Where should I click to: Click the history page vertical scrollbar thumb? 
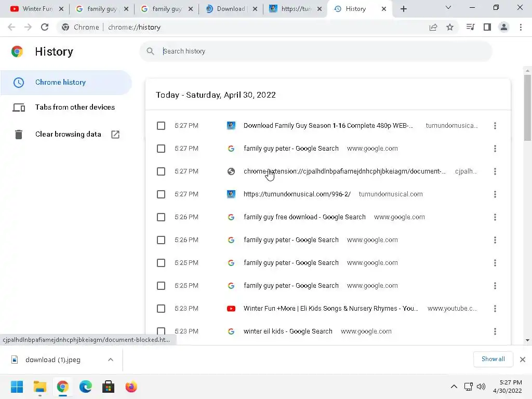coord(527,108)
